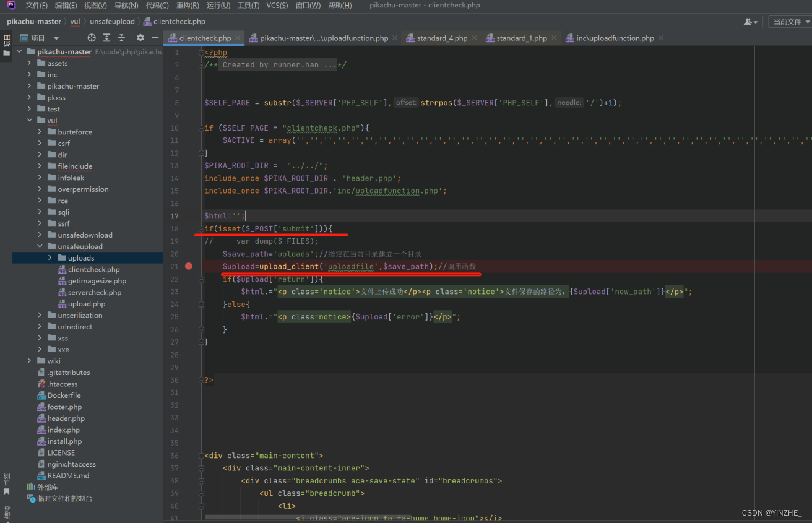Fold the if block at line 18
Viewport: 812px width, 523px height.
pyautogui.click(x=201, y=229)
